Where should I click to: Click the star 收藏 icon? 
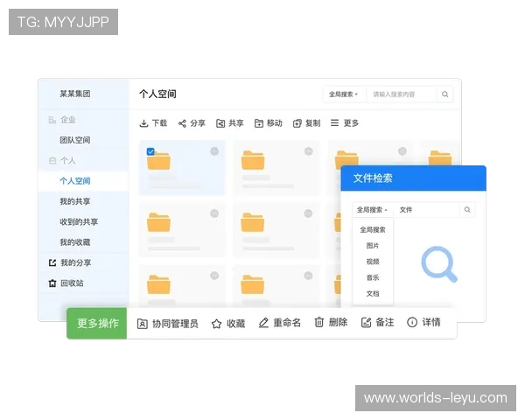(217, 324)
